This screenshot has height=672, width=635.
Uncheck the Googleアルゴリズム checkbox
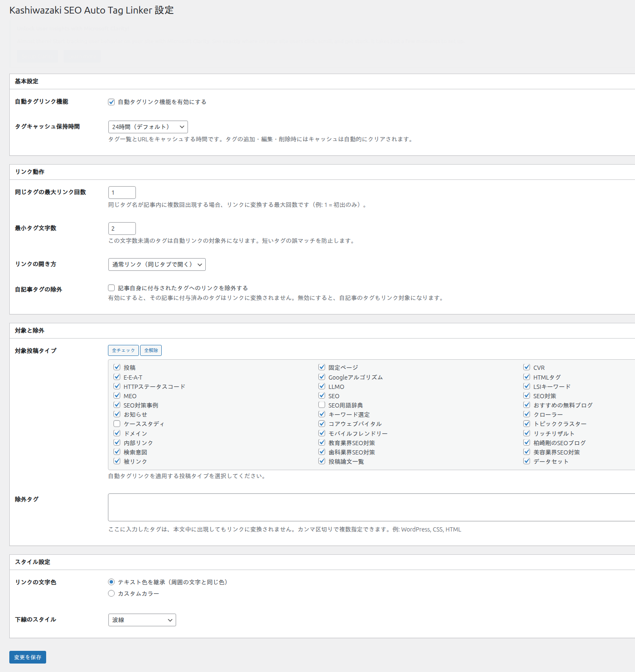[322, 377]
